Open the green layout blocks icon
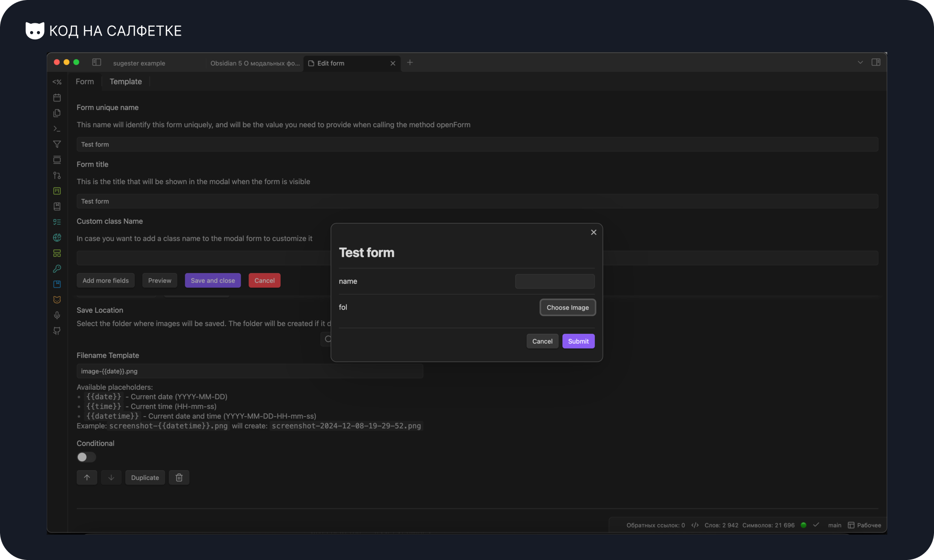The width and height of the screenshot is (934, 560). click(57, 253)
